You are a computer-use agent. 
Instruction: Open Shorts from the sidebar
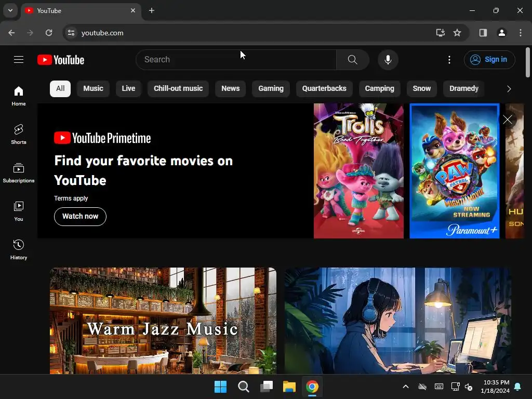(19, 135)
